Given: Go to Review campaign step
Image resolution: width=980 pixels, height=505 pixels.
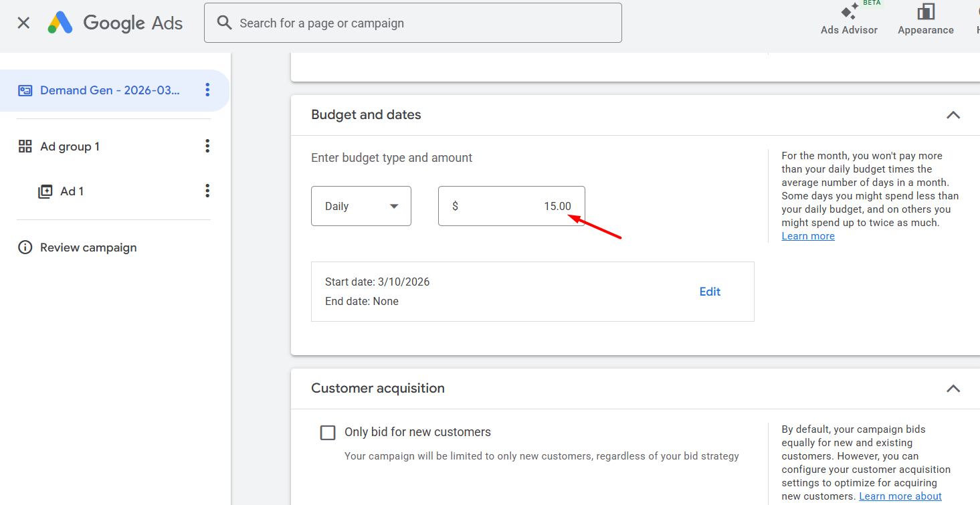Looking at the screenshot, I should 88,247.
